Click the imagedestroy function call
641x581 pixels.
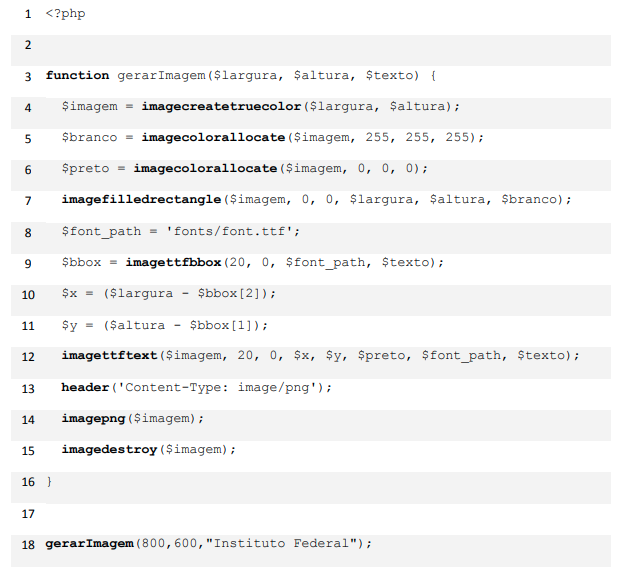coord(109,450)
